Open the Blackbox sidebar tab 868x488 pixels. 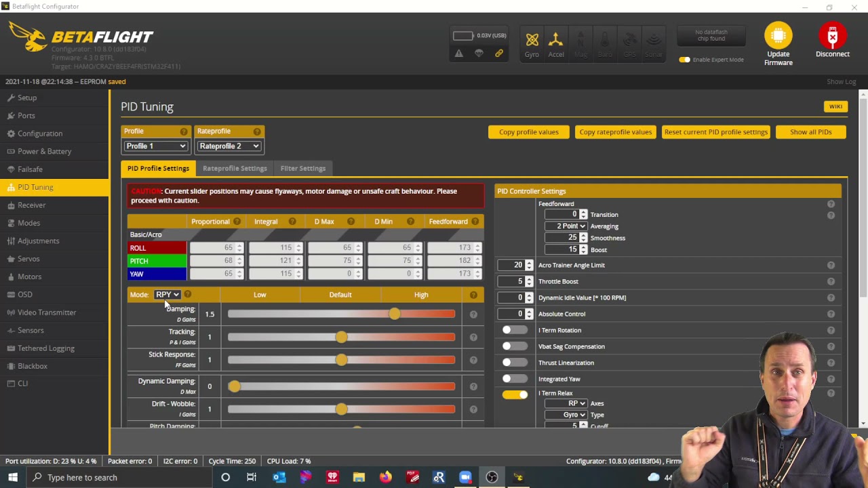54,366
